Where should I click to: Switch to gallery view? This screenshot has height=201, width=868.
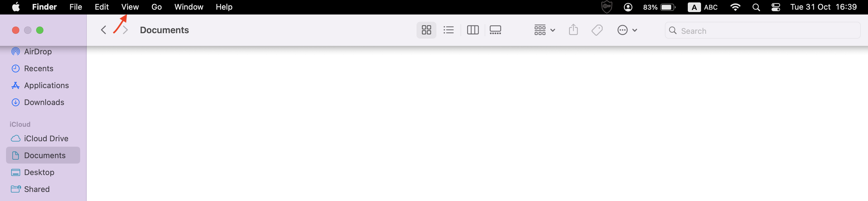coord(495,30)
